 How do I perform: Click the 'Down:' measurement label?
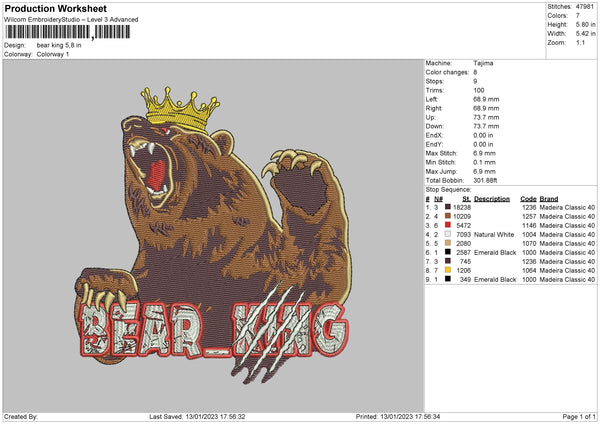(x=434, y=126)
